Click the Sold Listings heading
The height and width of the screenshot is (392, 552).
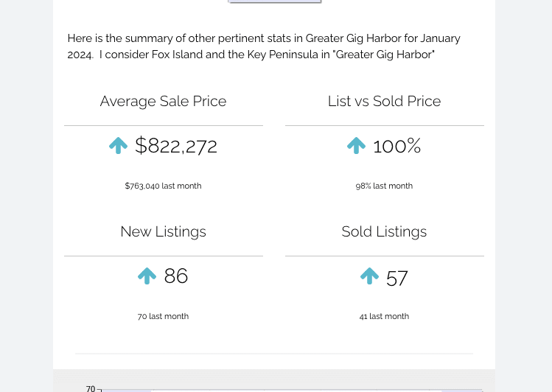[384, 232]
